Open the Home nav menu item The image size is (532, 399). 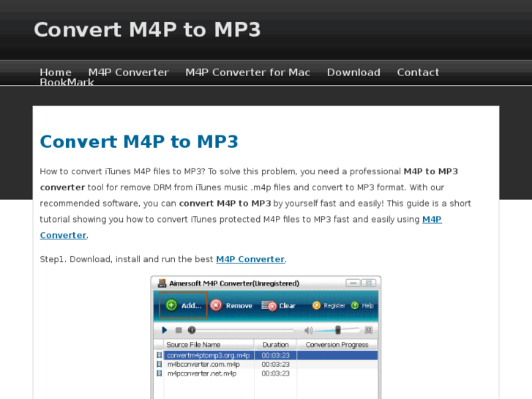[x=56, y=72]
